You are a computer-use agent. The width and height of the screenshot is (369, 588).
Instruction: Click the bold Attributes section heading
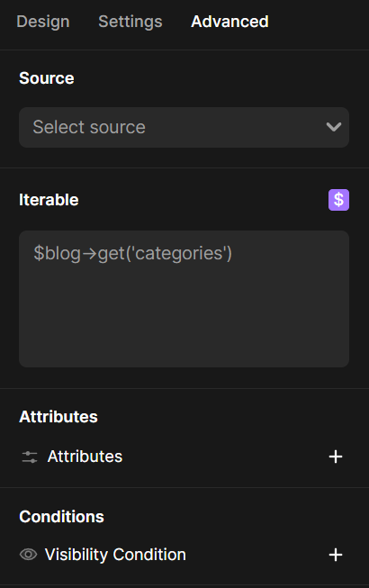(58, 417)
